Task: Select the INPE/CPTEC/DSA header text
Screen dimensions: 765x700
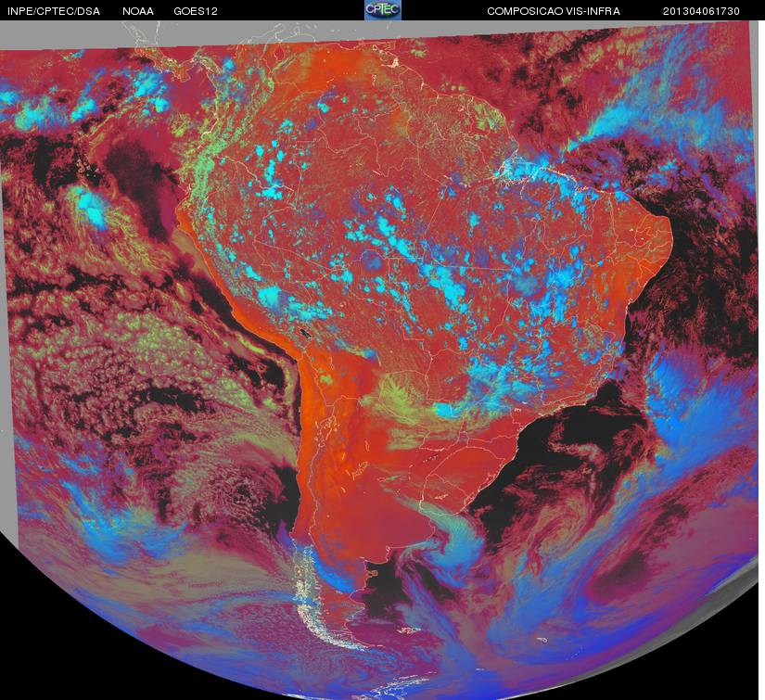Action: 54,11
